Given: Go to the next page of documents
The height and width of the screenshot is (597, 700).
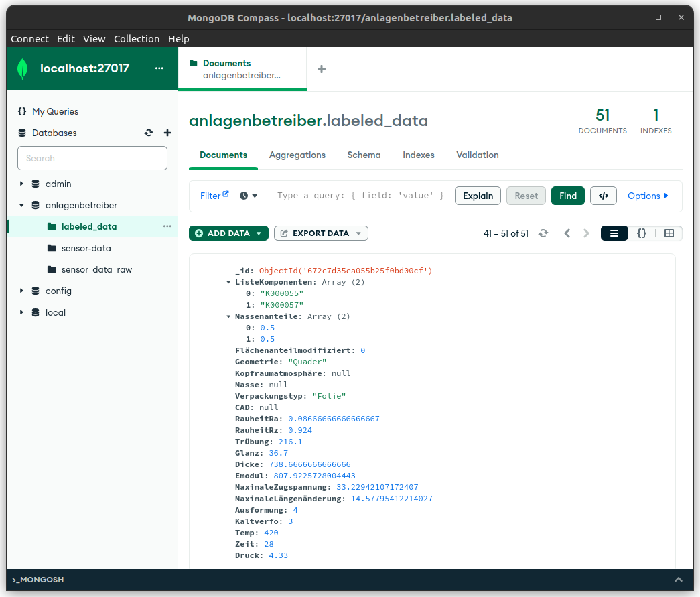Looking at the screenshot, I should tap(586, 234).
